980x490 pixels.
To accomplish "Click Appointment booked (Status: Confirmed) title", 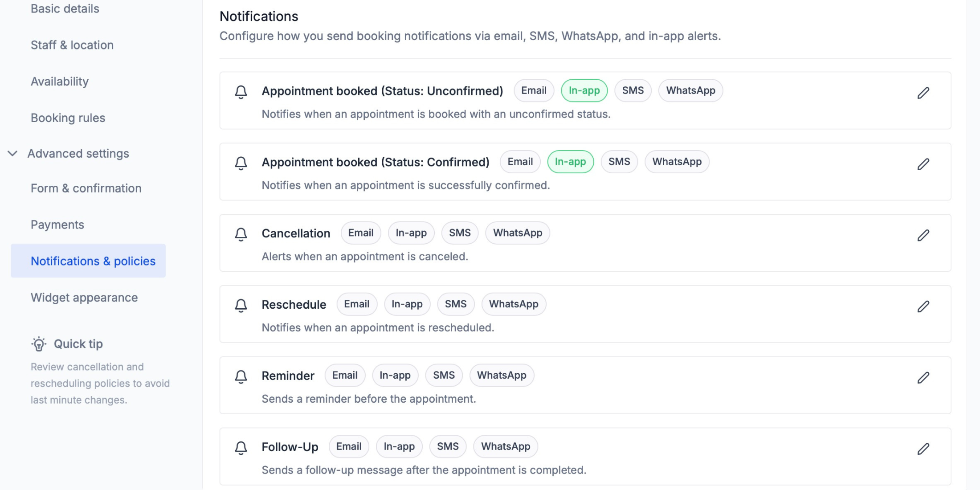I will tap(376, 162).
